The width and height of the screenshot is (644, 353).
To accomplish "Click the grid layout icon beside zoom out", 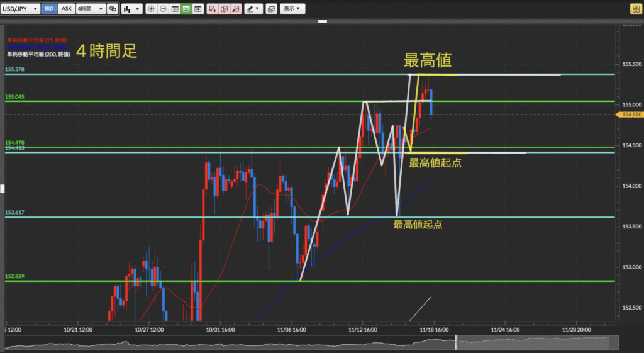I will pyautogui.click(x=174, y=9).
